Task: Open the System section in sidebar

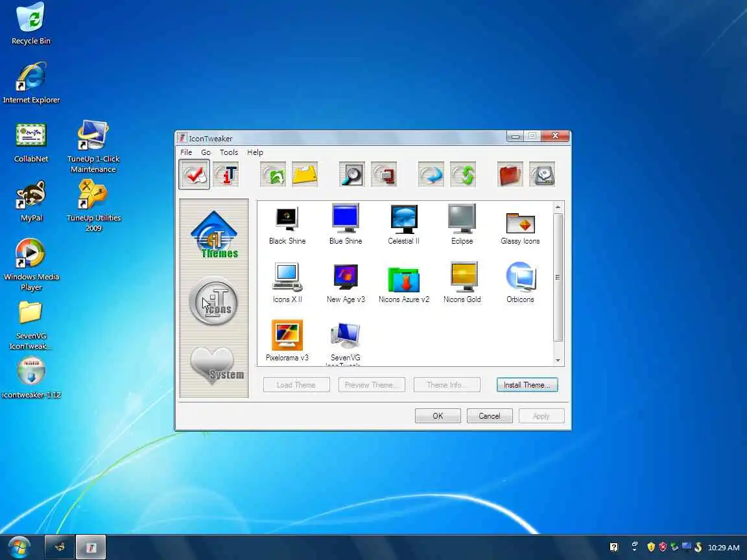Action: click(217, 366)
